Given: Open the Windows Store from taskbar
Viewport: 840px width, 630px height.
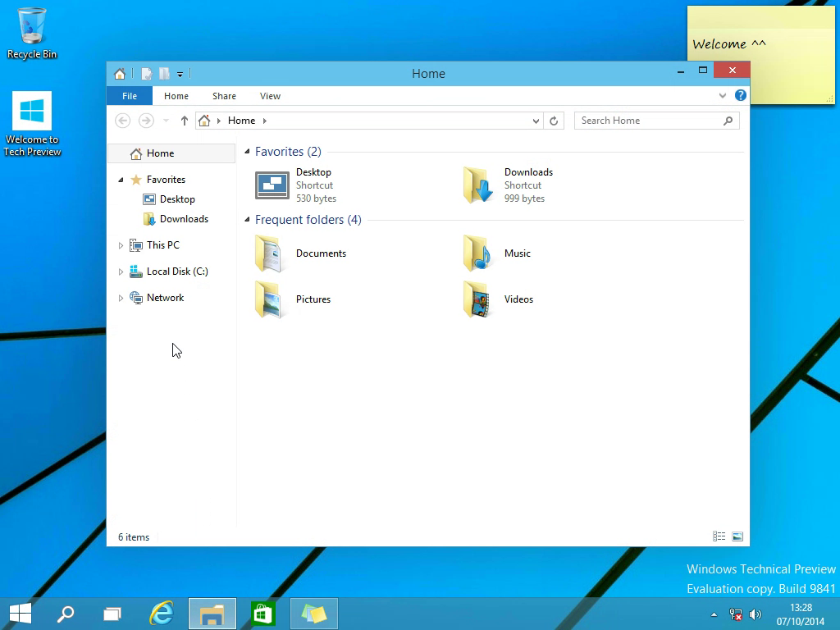Looking at the screenshot, I should click(x=262, y=614).
